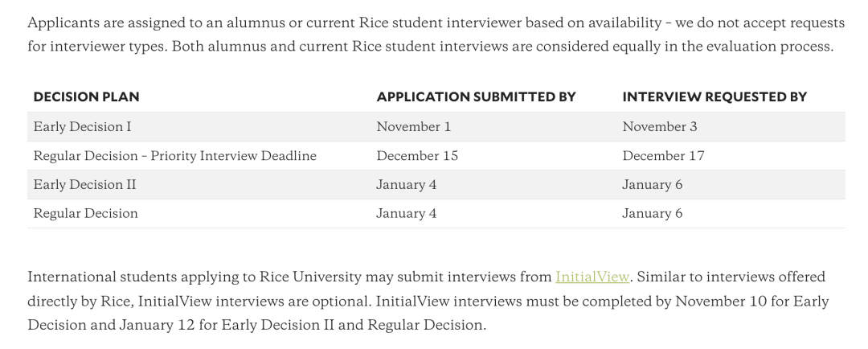Click the last row's January 6 date
The height and width of the screenshot is (349, 868).
click(x=652, y=213)
